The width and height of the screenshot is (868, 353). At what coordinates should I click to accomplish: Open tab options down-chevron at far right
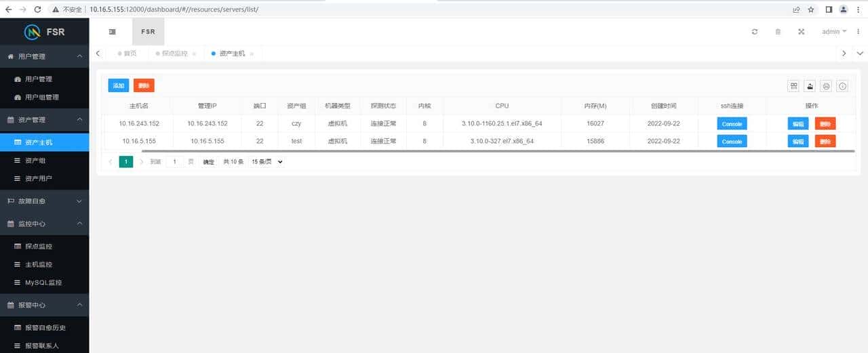click(860, 54)
